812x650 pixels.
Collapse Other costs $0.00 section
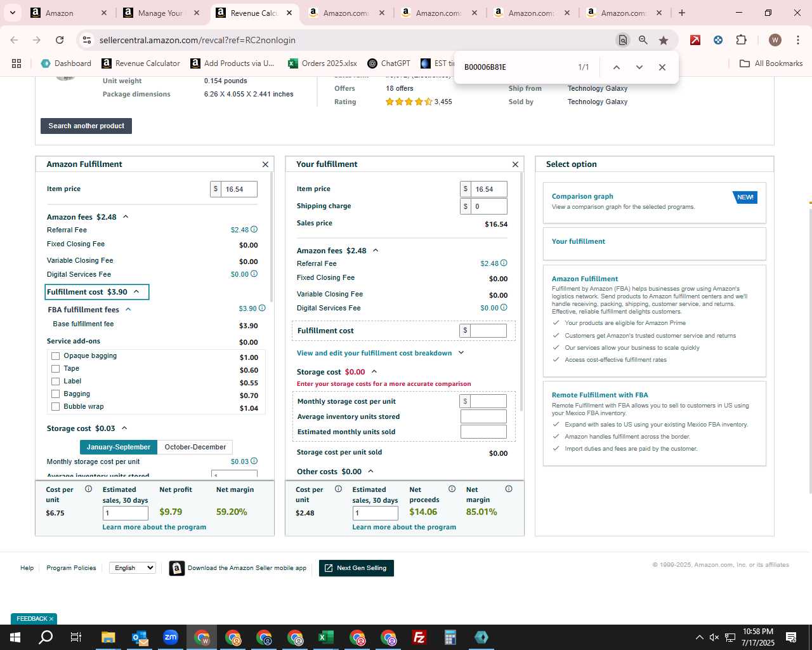tap(370, 472)
